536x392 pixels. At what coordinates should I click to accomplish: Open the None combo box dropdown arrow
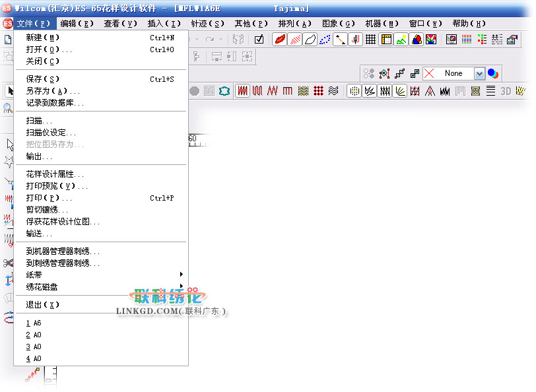(x=479, y=74)
